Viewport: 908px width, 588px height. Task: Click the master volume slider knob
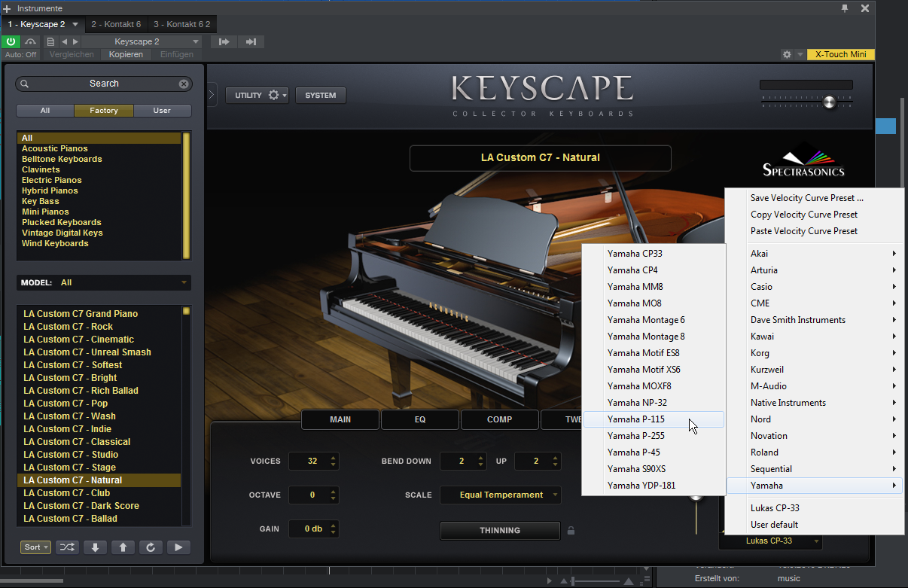[x=829, y=102]
